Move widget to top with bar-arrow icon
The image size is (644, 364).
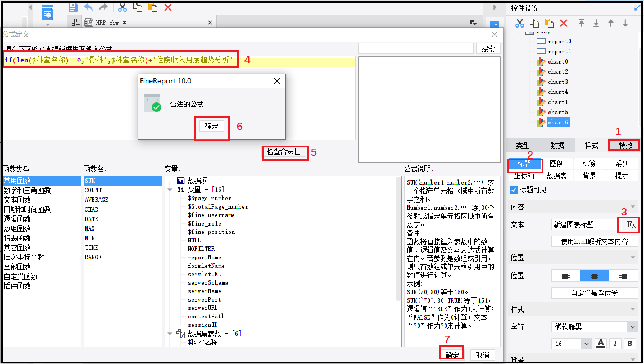[582, 23]
